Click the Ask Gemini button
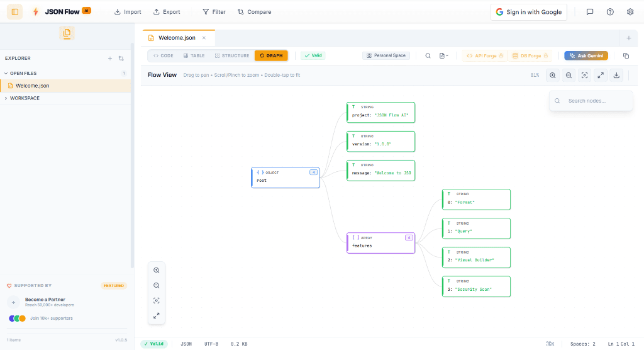This screenshot has height=350, width=644. [586, 55]
